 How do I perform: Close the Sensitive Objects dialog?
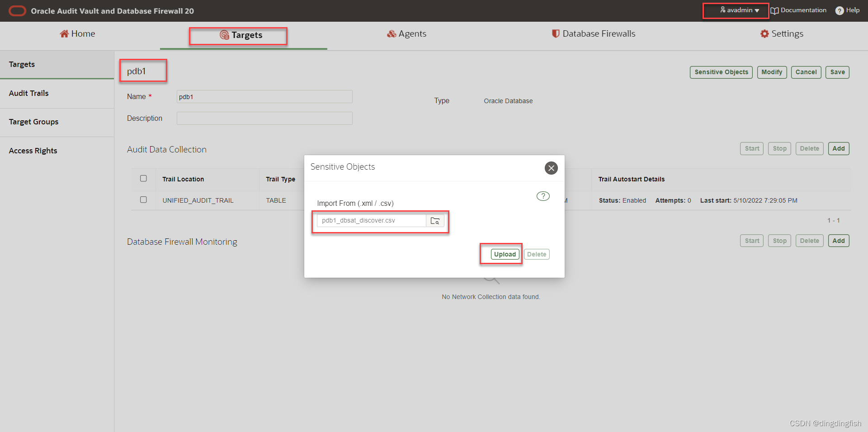551,168
